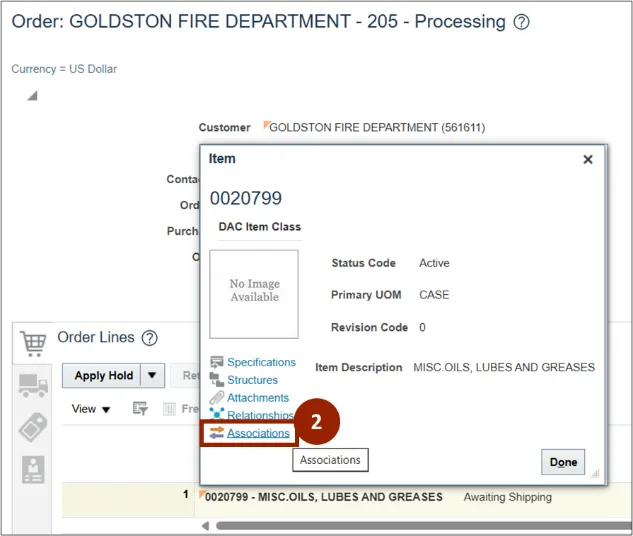This screenshot has width=633, height=536.
Task: Click customer GOLDSTON FIRE DEPARTMENT (561611)
Action: pyautogui.click(x=377, y=128)
